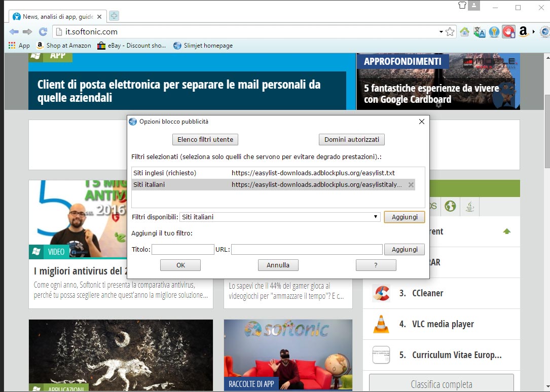Click the browser forward arrow
550x392 pixels.
tap(27, 32)
